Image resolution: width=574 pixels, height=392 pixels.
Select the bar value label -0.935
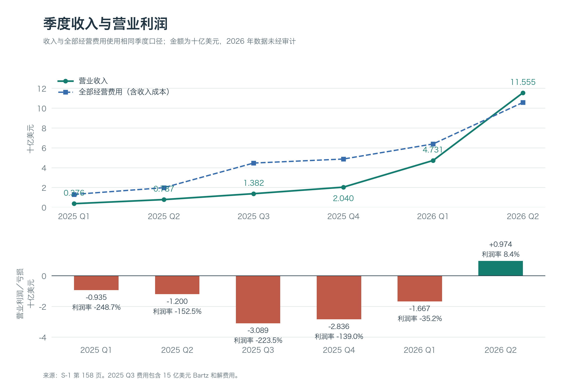point(96,297)
